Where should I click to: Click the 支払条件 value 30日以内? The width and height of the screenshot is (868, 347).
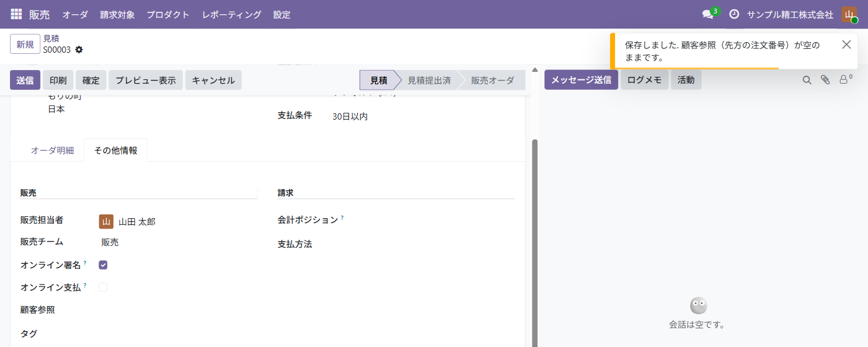point(350,116)
